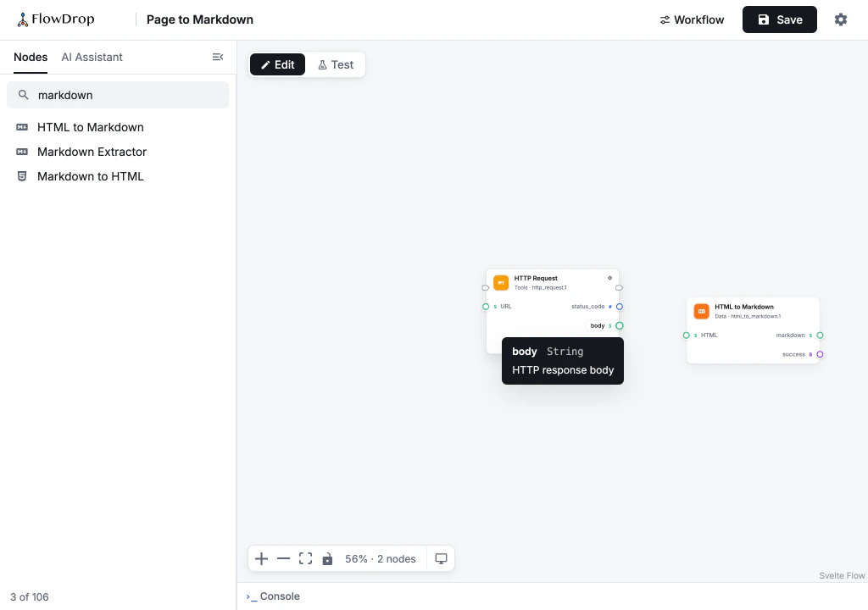Click the HTML to Markdown node icon

pyautogui.click(x=701, y=311)
